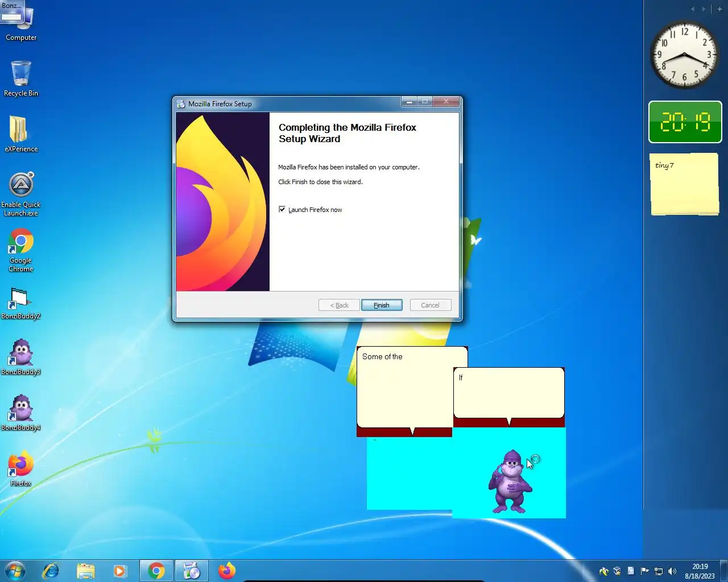Go to the next sidebar gadget page
728x582 pixels.
click(704, 9)
